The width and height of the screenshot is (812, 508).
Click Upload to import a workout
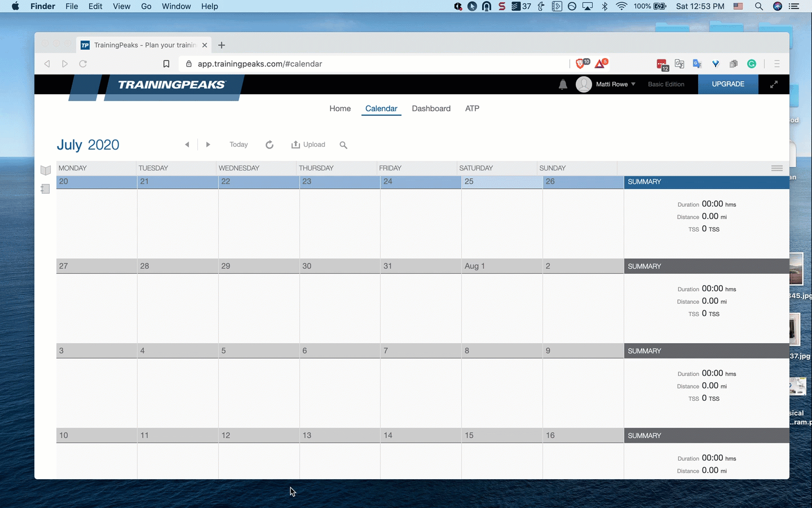coord(308,144)
